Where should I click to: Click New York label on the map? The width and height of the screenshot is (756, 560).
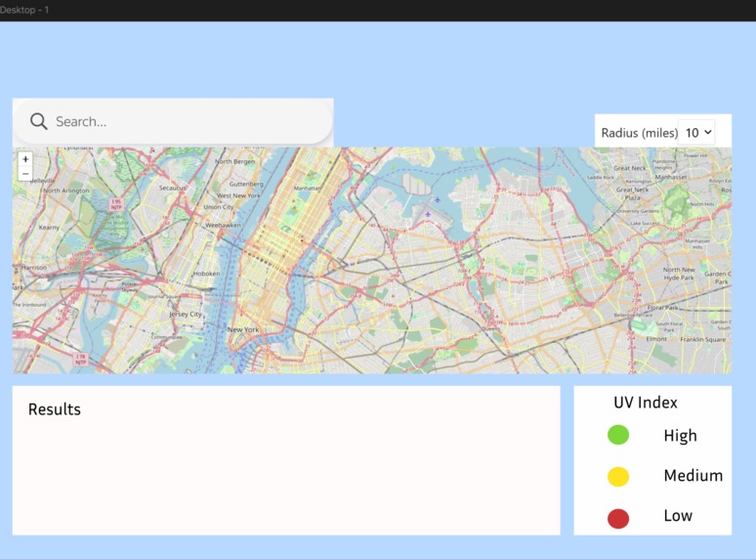click(243, 329)
